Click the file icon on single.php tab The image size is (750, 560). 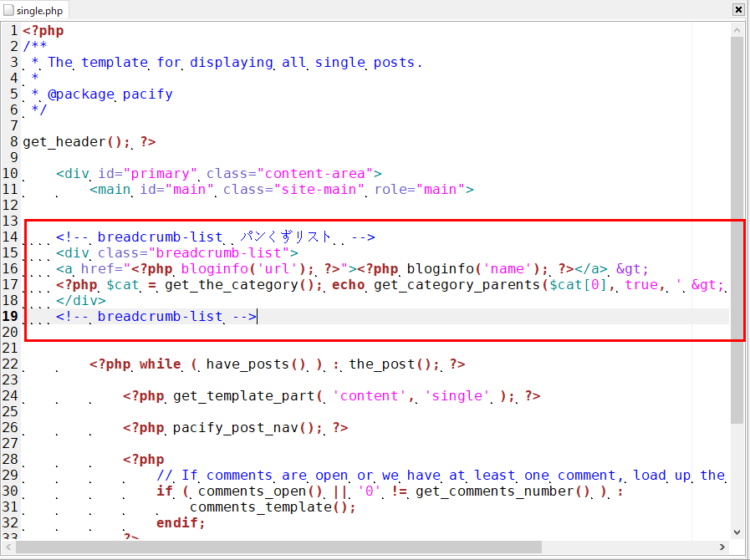pyautogui.click(x=8, y=10)
